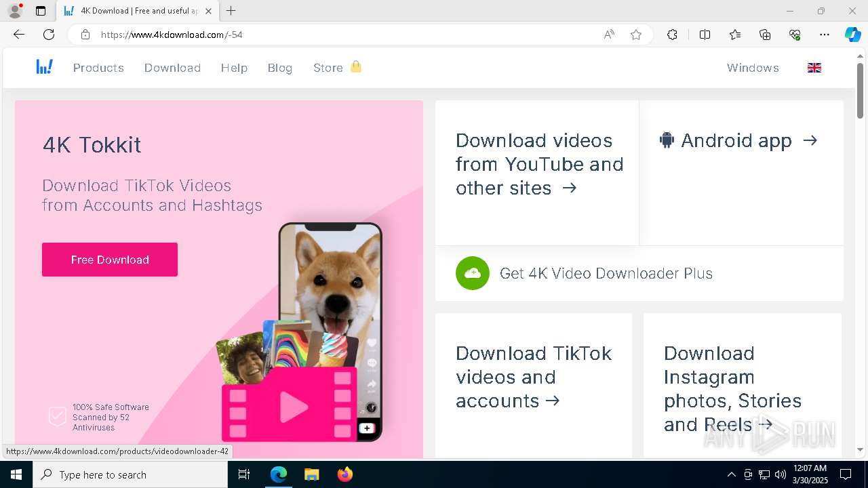Viewport: 868px width, 488px height.
Task: Select the 4K Download browser tab
Action: (138, 11)
